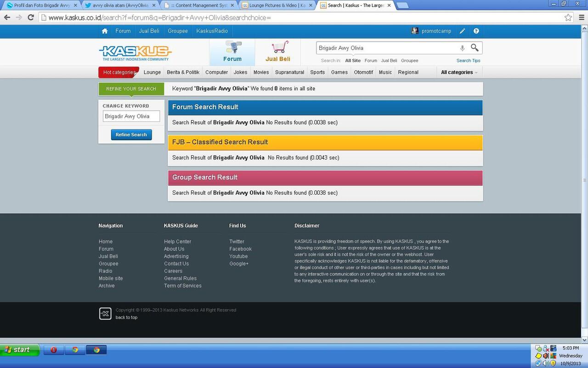Screen dimensions: 588x368
Task: Click the Change Keyword input field
Action: (131, 116)
